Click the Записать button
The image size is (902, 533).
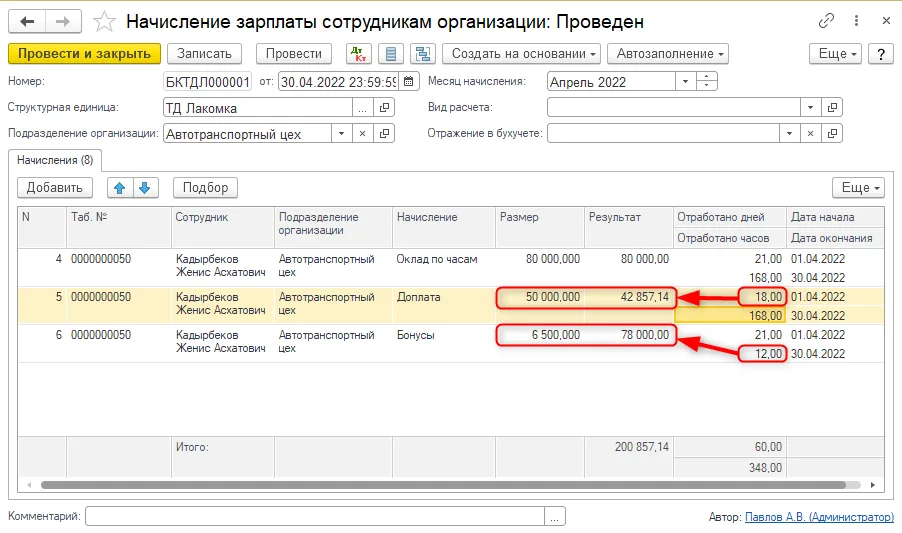point(204,53)
